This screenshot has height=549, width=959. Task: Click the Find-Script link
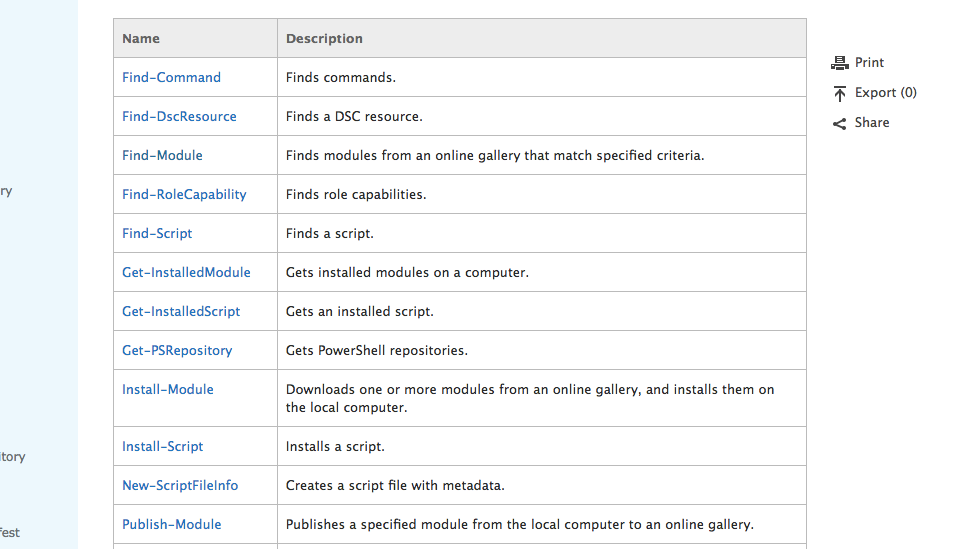[157, 233]
